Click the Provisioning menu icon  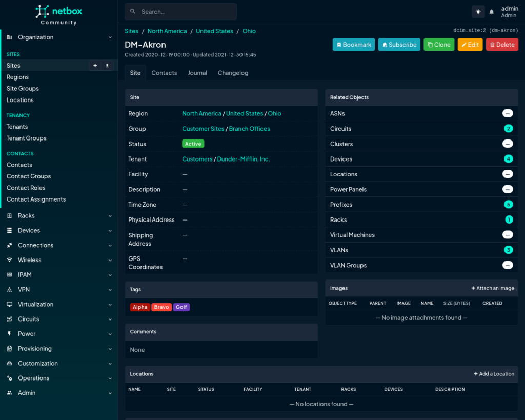pyautogui.click(x=9, y=348)
